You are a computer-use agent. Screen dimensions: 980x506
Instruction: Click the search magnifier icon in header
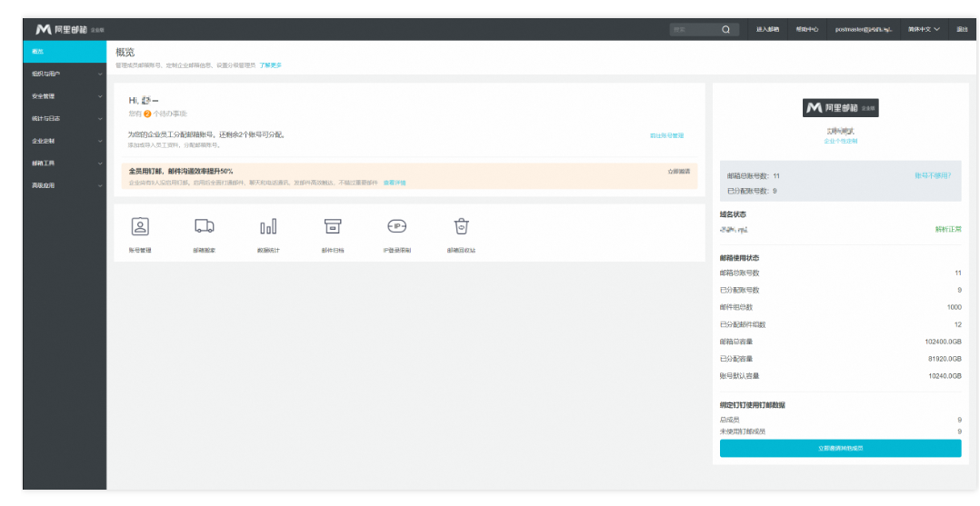(x=725, y=29)
